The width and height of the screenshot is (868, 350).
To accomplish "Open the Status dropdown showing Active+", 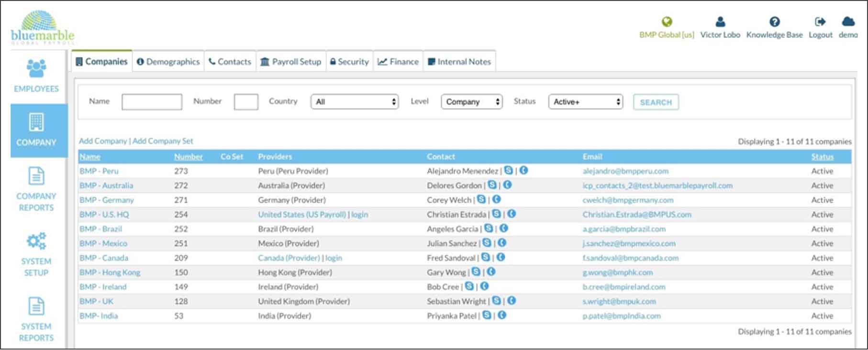I will click(x=586, y=101).
